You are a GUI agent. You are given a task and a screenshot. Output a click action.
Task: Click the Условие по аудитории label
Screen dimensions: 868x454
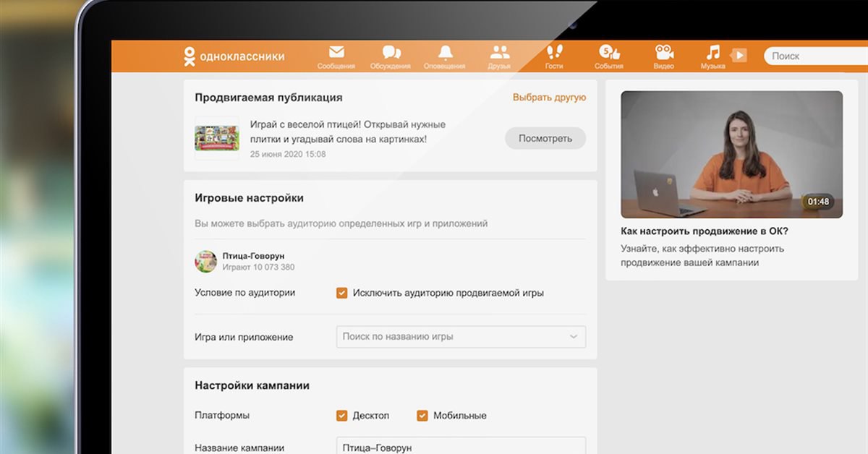[245, 293]
